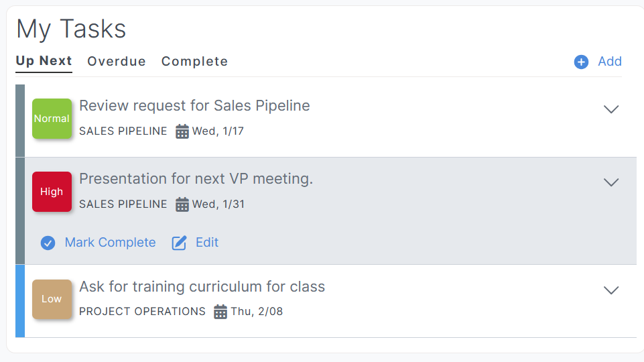Expand the Review request for Sales Pipeline task
The image size is (644, 362).
coord(610,109)
